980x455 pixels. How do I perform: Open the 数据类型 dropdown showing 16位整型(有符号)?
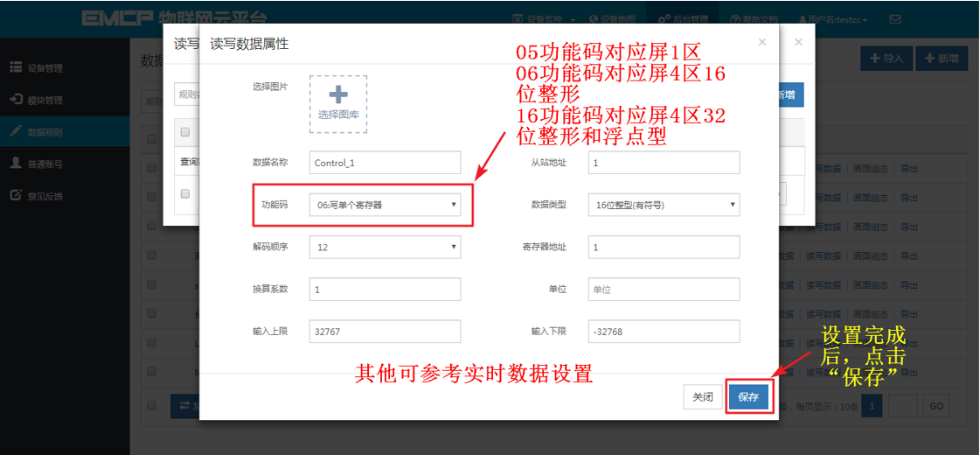(664, 205)
